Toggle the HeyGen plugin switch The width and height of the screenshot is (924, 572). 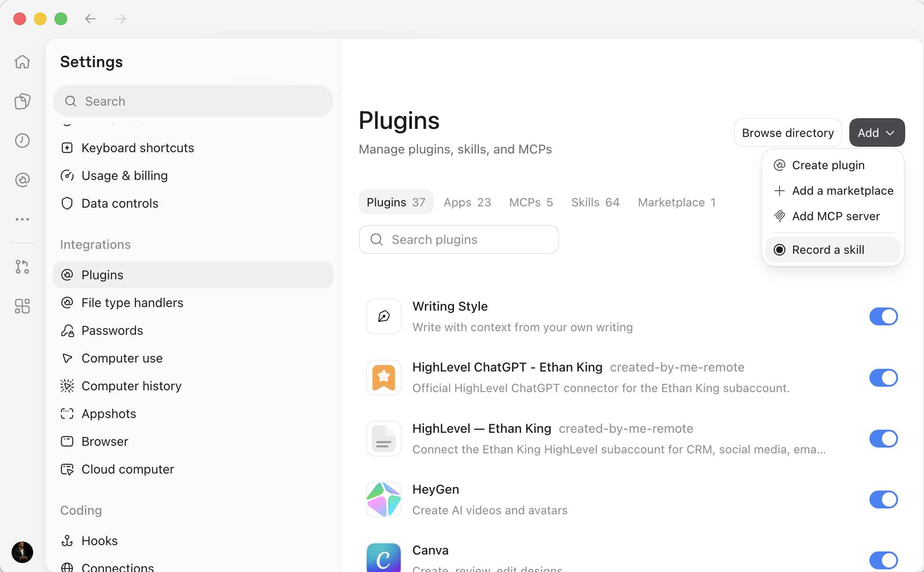[x=884, y=499]
